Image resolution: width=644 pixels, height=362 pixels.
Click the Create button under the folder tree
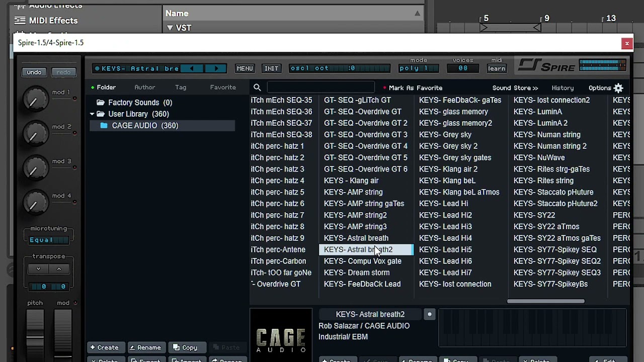105,347
